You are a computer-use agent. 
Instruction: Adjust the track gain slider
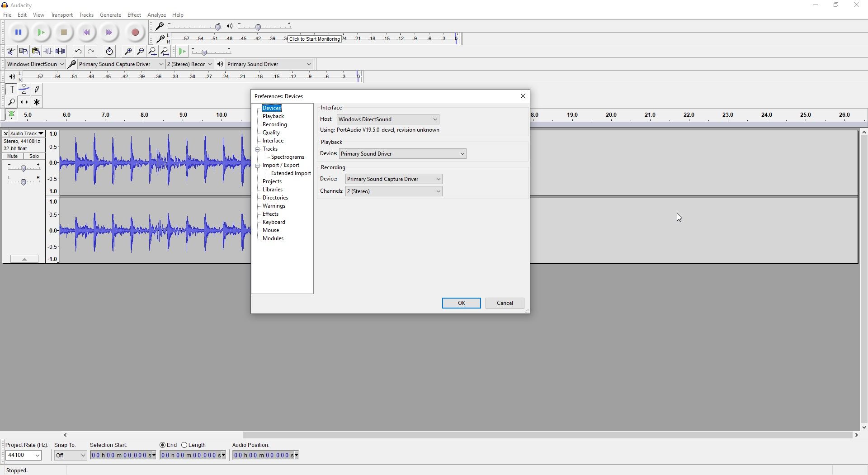(24, 168)
